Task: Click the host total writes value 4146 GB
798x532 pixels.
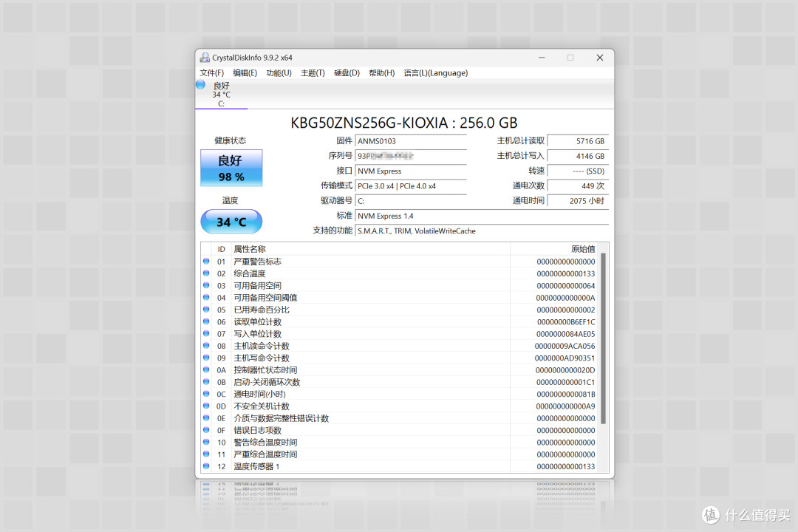Action: [x=578, y=156]
